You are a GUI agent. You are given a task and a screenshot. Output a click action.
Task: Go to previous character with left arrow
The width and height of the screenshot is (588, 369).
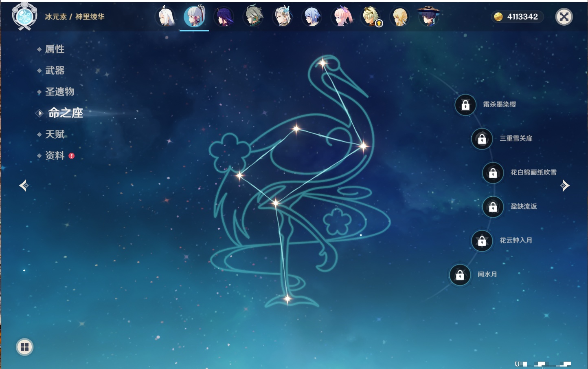click(24, 186)
